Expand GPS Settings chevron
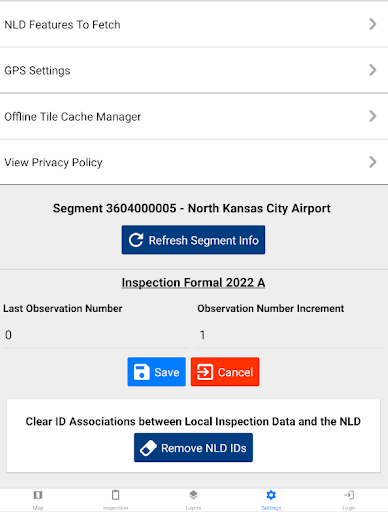Image resolution: width=388 pixels, height=512 pixels. click(373, 70)
